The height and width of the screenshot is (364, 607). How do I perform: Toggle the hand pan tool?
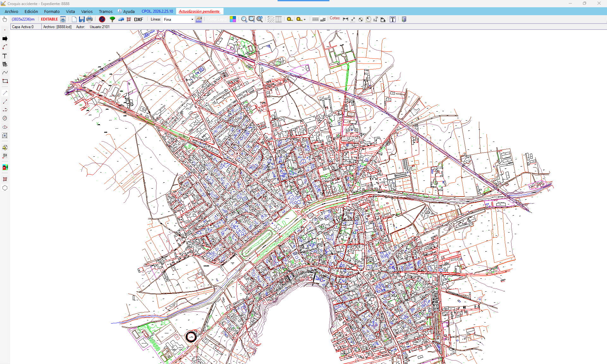pyautogui.click(x=5, y=19)
